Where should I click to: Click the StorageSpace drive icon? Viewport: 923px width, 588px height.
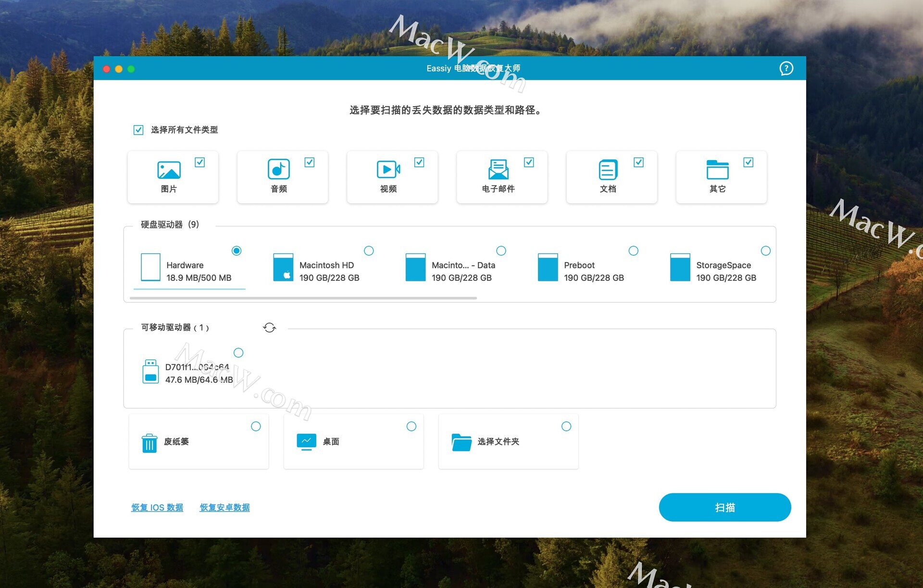coord(680,267)
